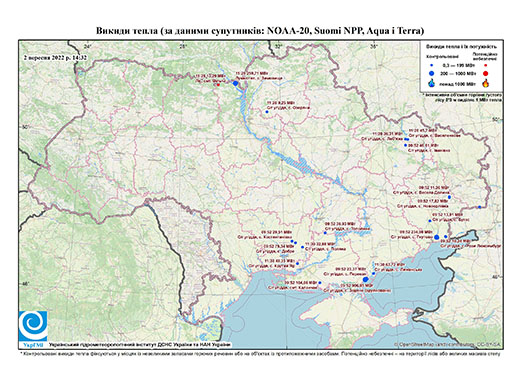Image resolution: width=520 pixels, height=368 pixels.
Task: Click the 104,05 MW marker near Crimea
Action: click(x=320, y=283)
